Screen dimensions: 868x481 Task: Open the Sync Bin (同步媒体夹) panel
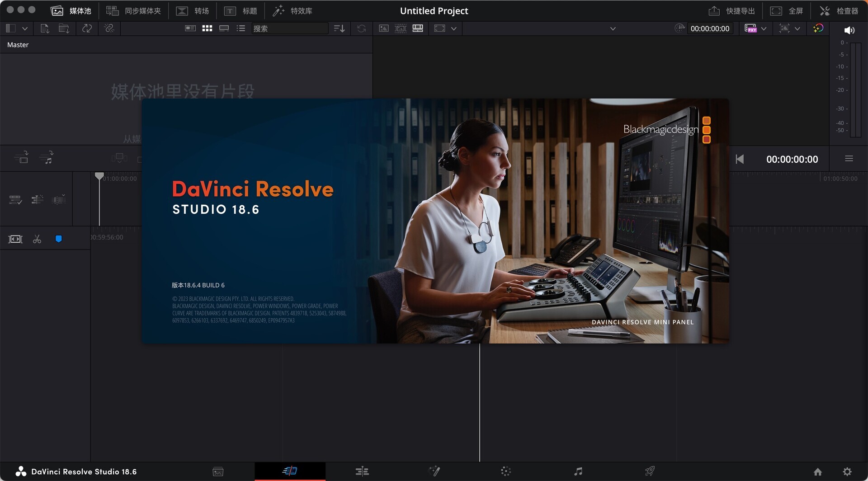(x=133, y=11)
